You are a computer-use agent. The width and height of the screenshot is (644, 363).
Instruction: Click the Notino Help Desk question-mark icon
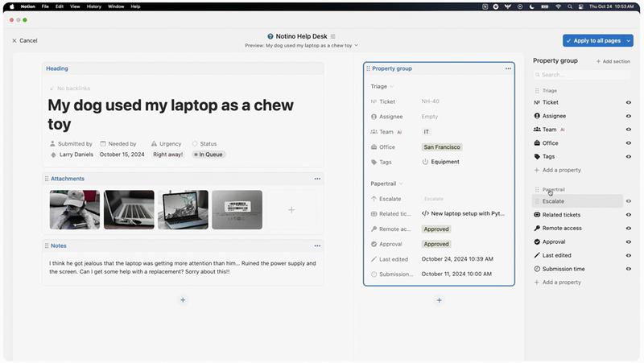pos(270,36)
